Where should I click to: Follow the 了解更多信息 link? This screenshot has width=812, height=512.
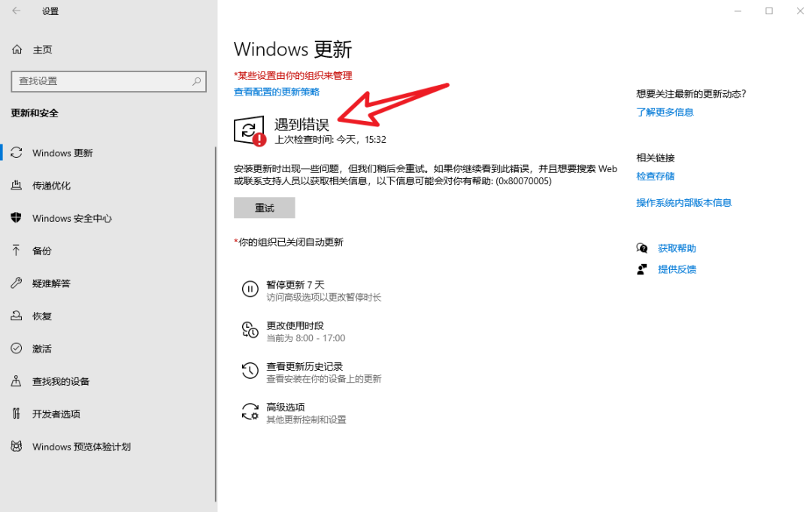pyautogui.click(x=665, y=112)
